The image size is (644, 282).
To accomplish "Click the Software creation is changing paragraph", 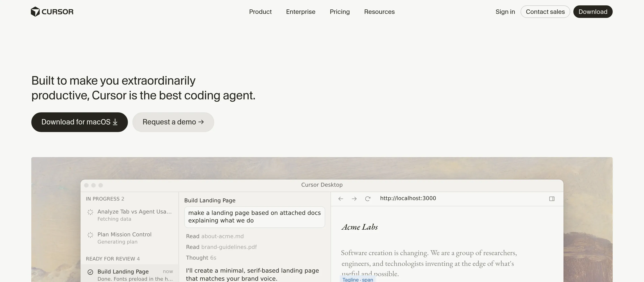I will pyautogui.click(x=429, y=263).
